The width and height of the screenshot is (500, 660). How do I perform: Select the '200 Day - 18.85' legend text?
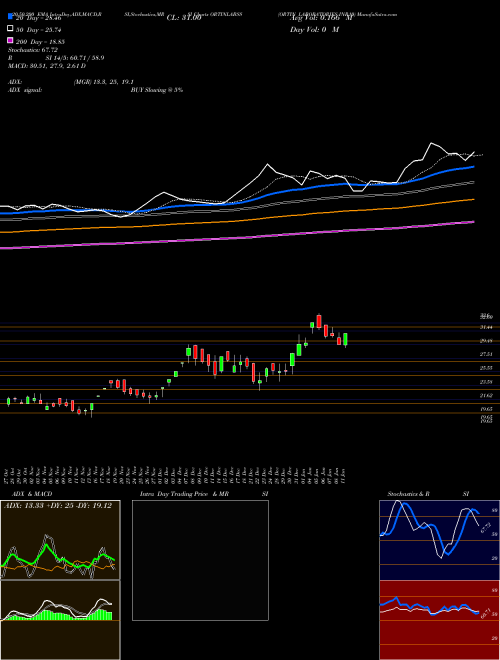[x=40, y=42]
